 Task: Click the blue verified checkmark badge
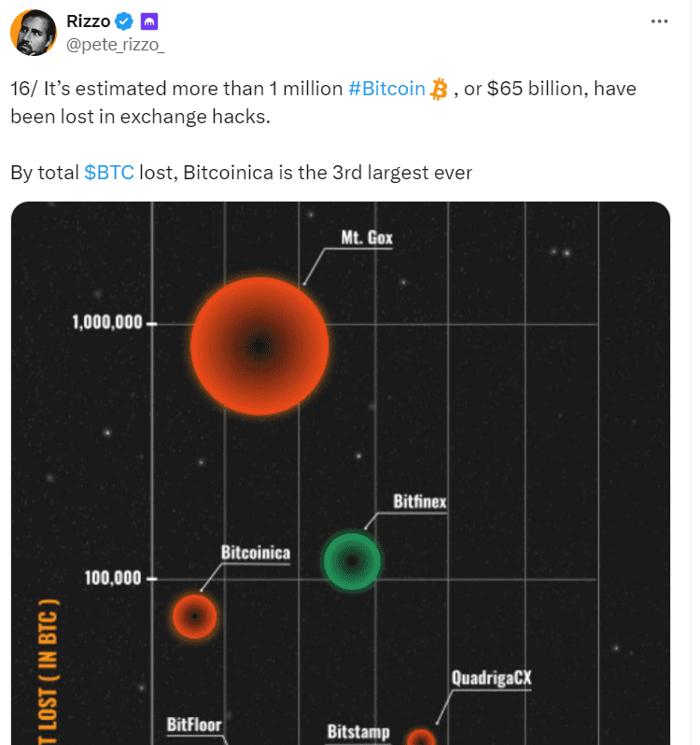click(x=123, y=21)
